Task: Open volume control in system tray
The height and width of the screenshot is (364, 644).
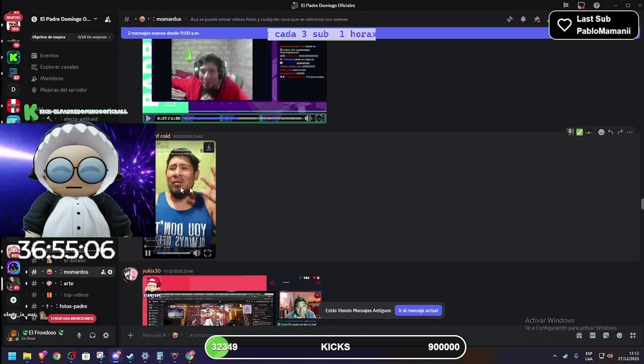Action: click(610, 356)
